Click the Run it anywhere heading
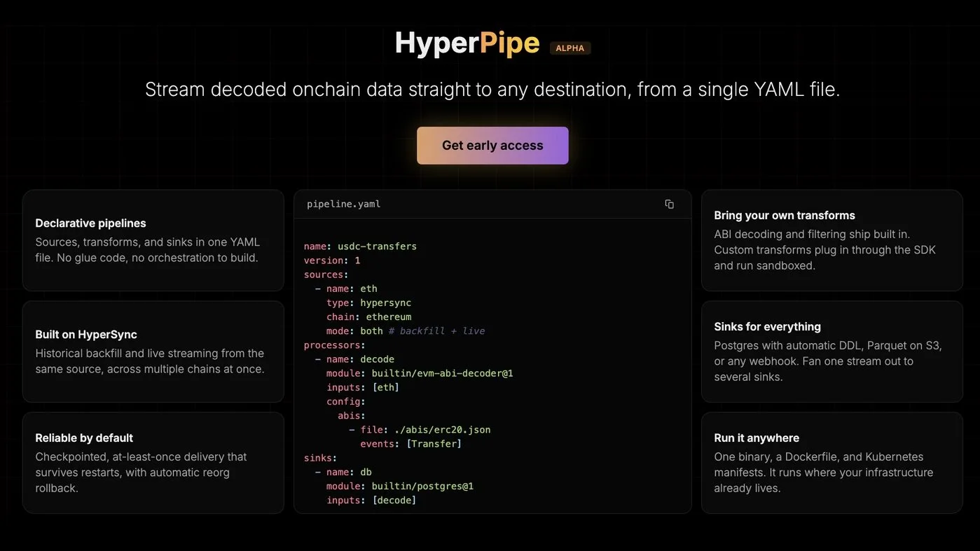980x551 pixels. tap(757, 438)
